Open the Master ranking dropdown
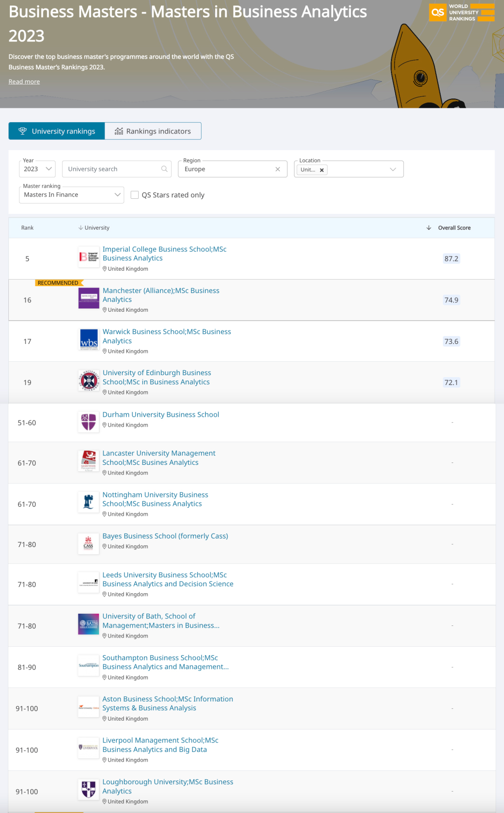Viewport: 504px width, 813px height. point(71,195)
